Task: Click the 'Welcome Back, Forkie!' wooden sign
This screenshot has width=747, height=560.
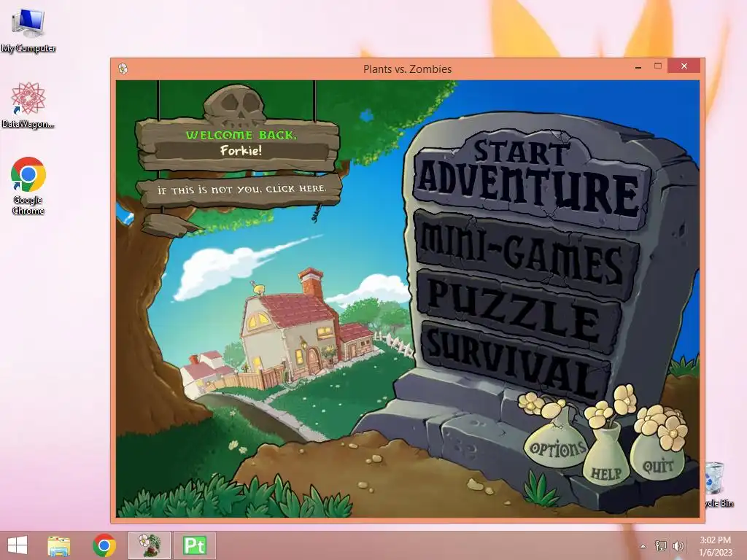Action: point(239,144)
